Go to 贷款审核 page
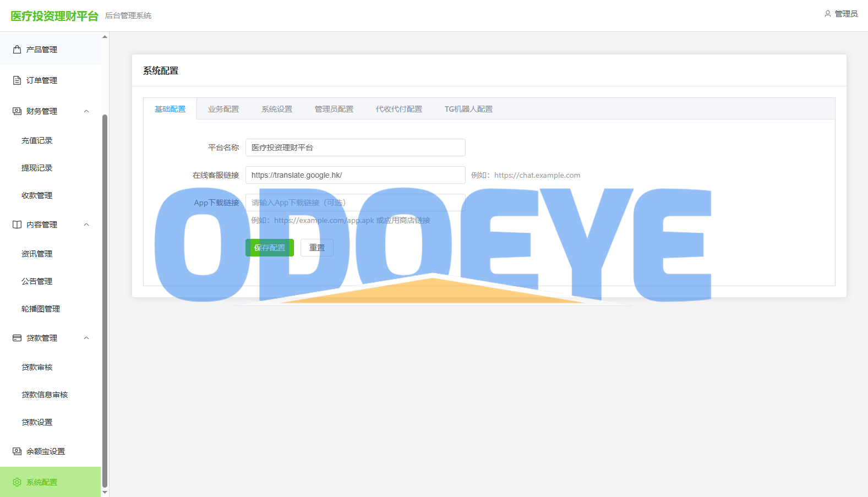Viewport: 868px width, 497px height. coord(51,367)
